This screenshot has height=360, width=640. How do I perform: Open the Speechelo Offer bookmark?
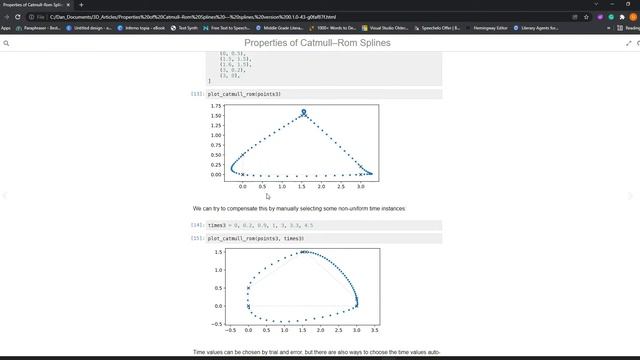(x=437, y=28)
